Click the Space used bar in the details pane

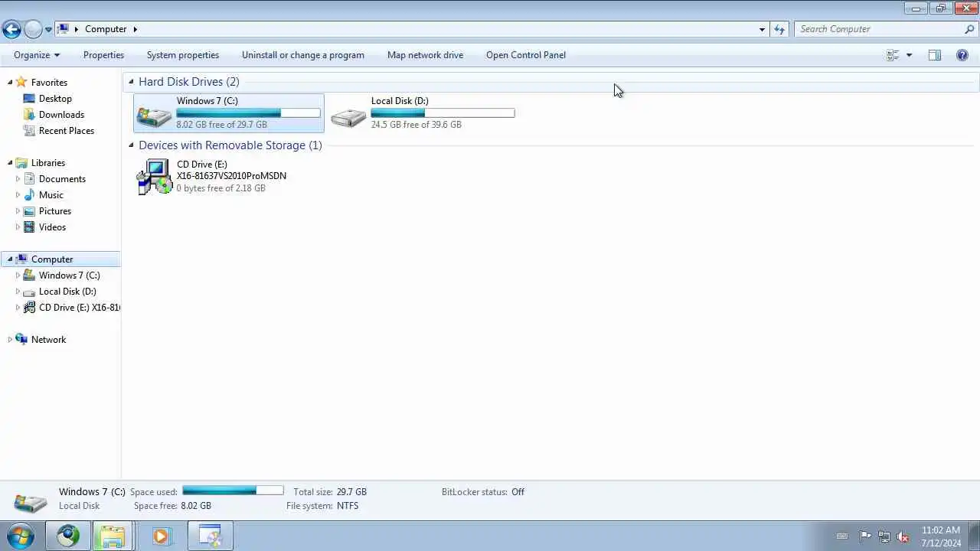[233, 491]
